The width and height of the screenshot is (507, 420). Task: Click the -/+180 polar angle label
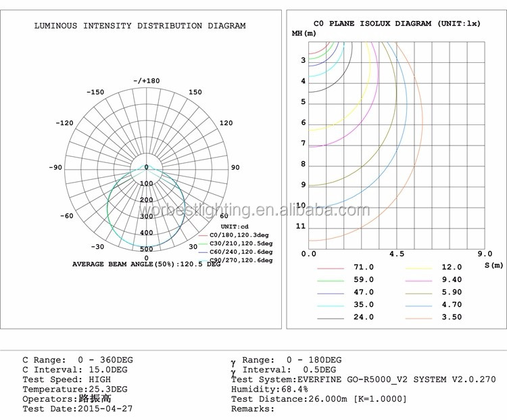point(147,80)
